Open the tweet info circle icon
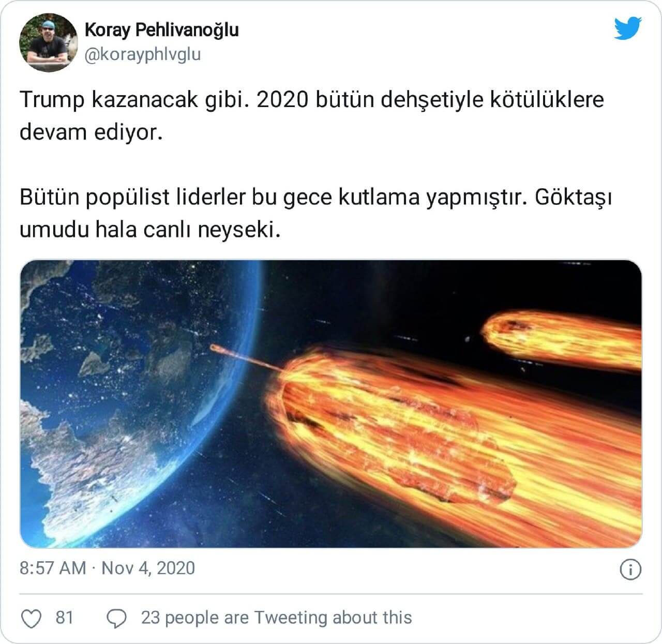The width and height of the screenshot is (662, 644). [630, 570]
